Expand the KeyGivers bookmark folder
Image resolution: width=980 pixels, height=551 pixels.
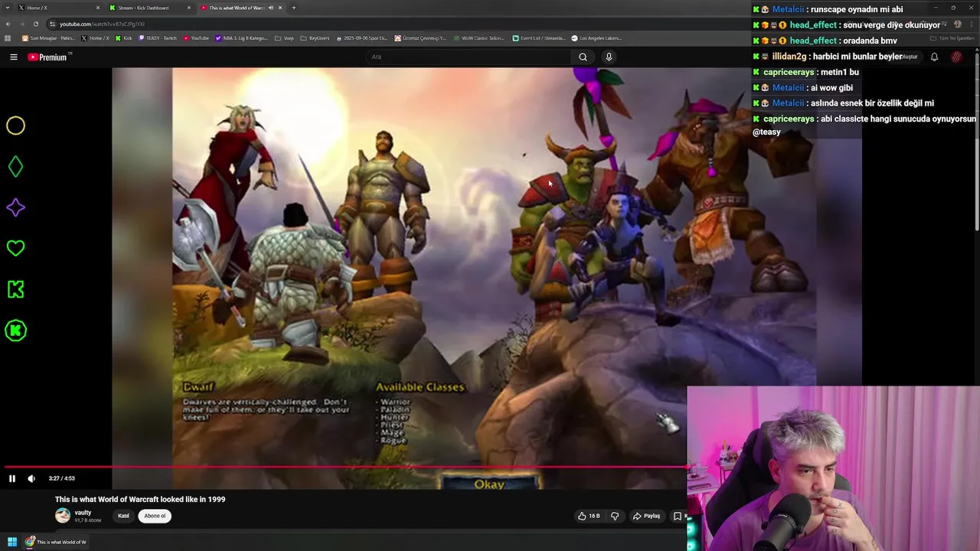pyautogui.click(x=315, y=38)
